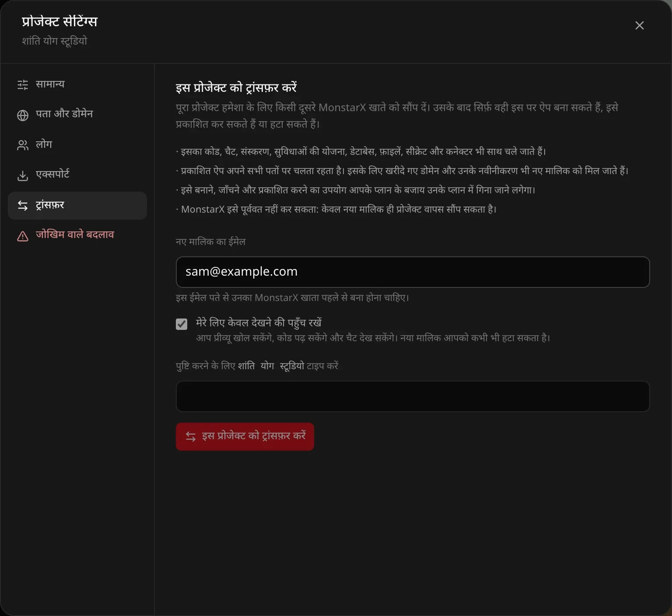Click the hint इस ईमेल पते से उनका MonstarX खाता

click(292, 297)
